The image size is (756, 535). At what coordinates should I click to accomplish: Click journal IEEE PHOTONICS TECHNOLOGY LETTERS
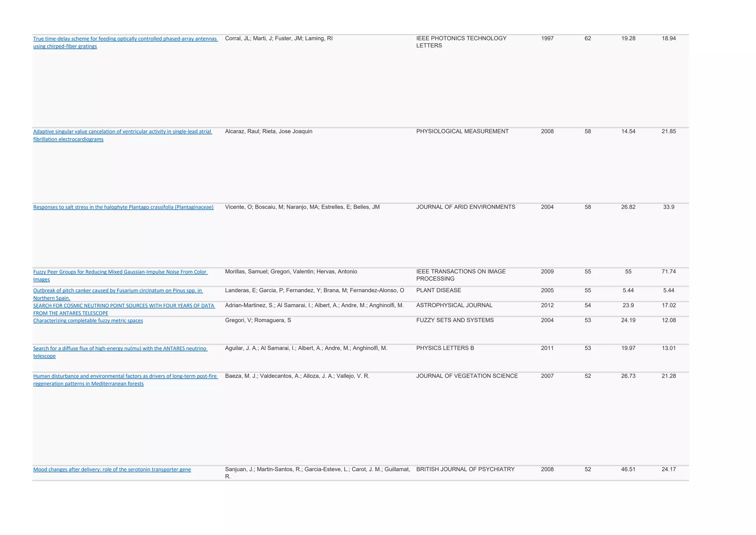coord(461,42)
